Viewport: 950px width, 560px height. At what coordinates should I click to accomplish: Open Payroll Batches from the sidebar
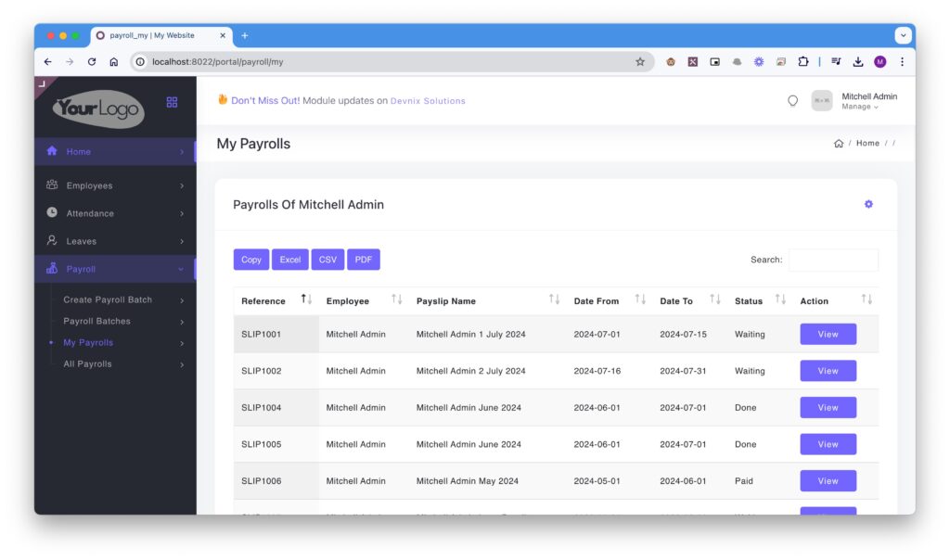(x=96, y=322)
